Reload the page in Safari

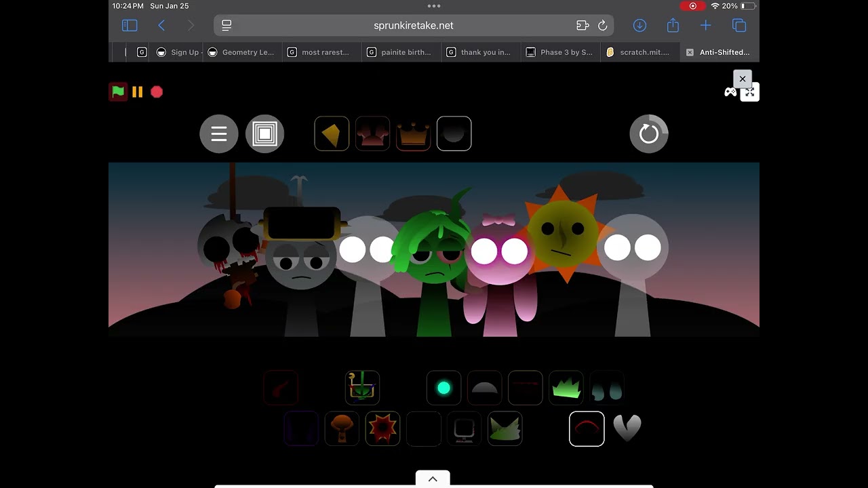click(x=602, y=25)
